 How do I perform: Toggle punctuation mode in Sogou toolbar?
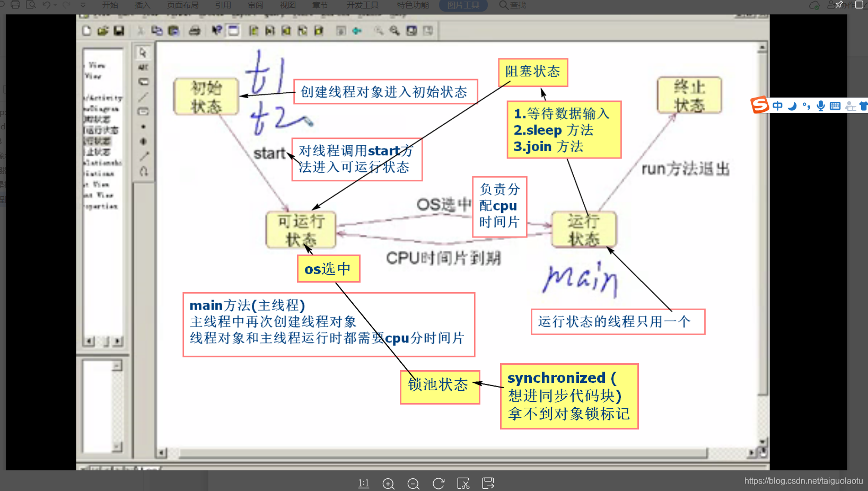click(806, 106)
